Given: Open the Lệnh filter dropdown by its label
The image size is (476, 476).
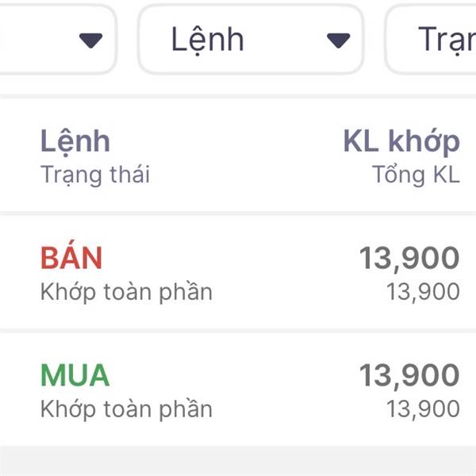Looking at the screenshot, I should click(x=208, y=40).
